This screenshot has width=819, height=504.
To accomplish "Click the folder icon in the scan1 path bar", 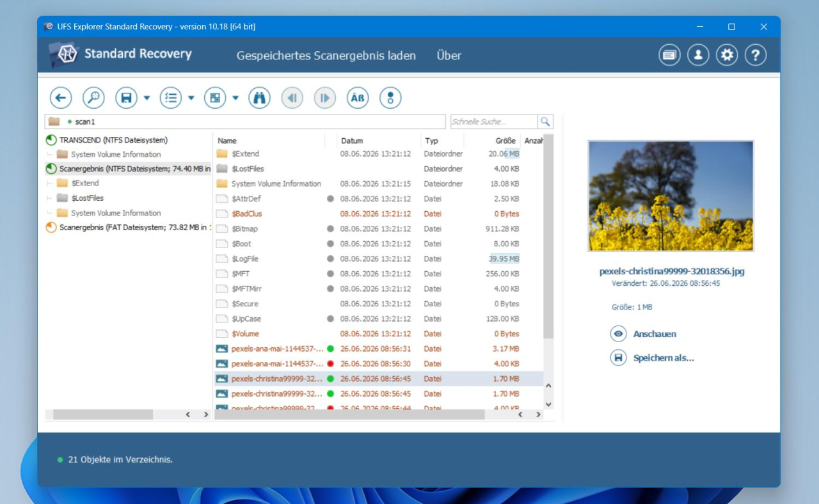I will point(54,122).
